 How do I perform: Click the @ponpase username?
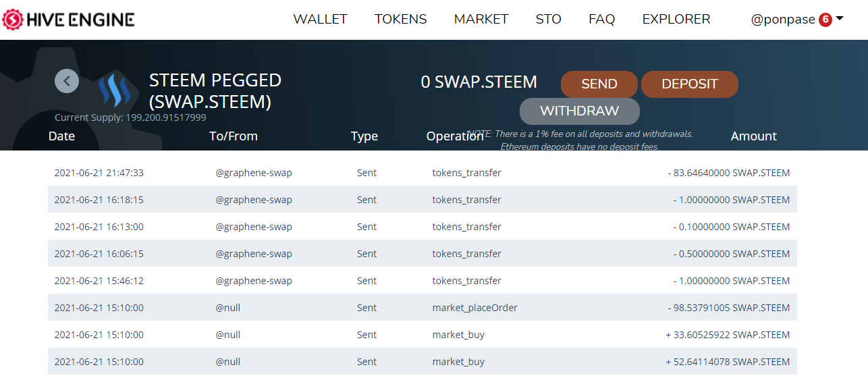coord(783,20)
